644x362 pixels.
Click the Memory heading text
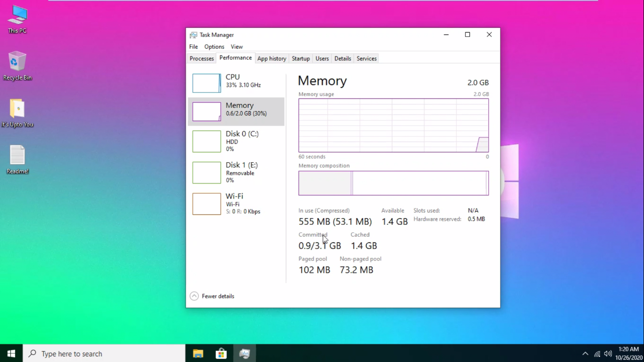[x=322, y=81]
